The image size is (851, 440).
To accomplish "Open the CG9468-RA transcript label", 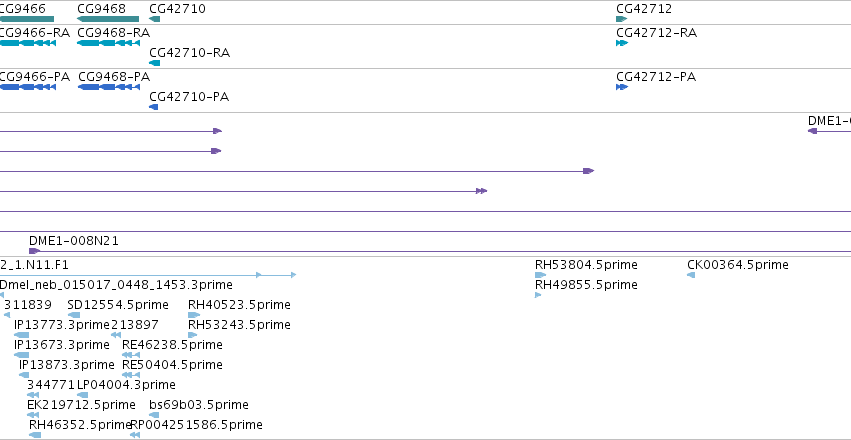I will (x=113, y=33).
